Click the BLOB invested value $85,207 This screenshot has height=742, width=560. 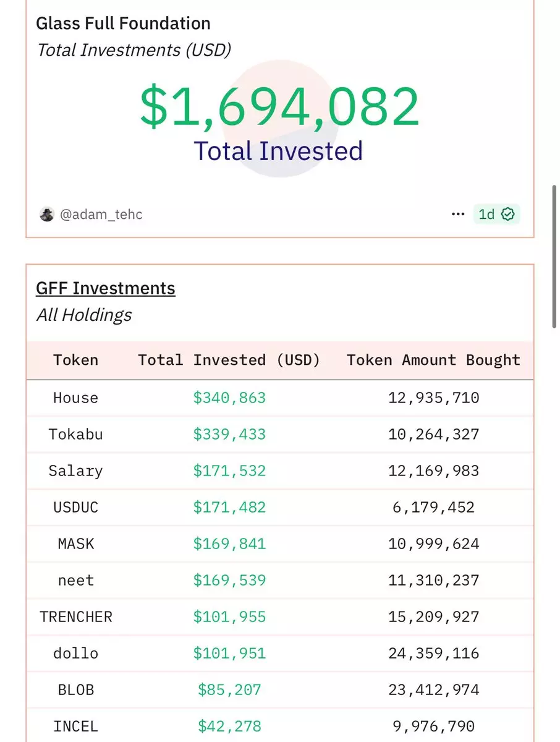[x=229, y=689]
